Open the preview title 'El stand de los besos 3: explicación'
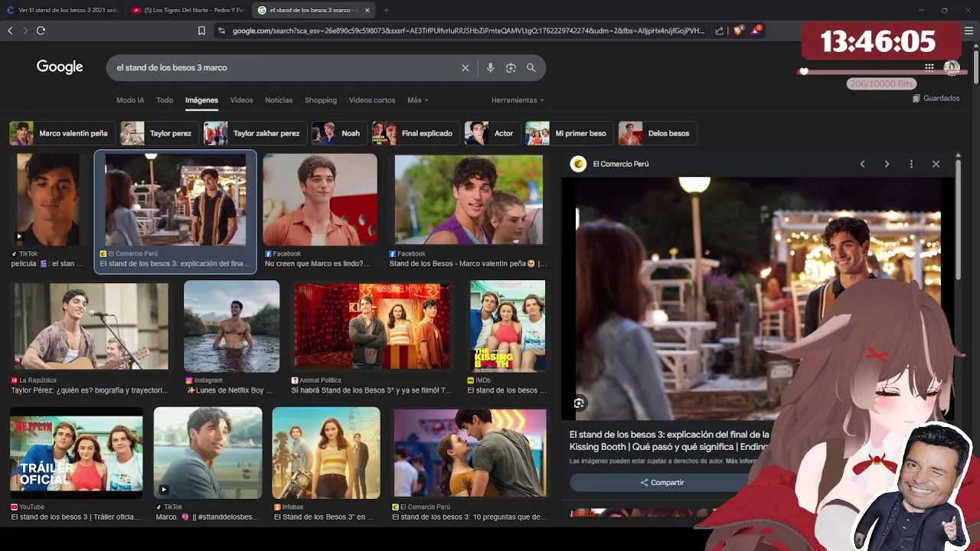This screenshot has width=980, height=551. pos(669,440)
